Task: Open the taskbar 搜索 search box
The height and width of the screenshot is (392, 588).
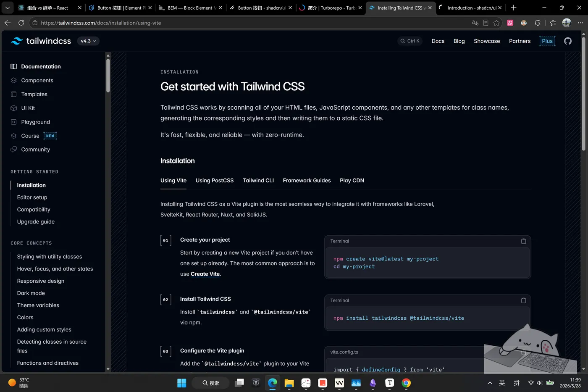Action: pyautogui.click(x=210, y=383)
